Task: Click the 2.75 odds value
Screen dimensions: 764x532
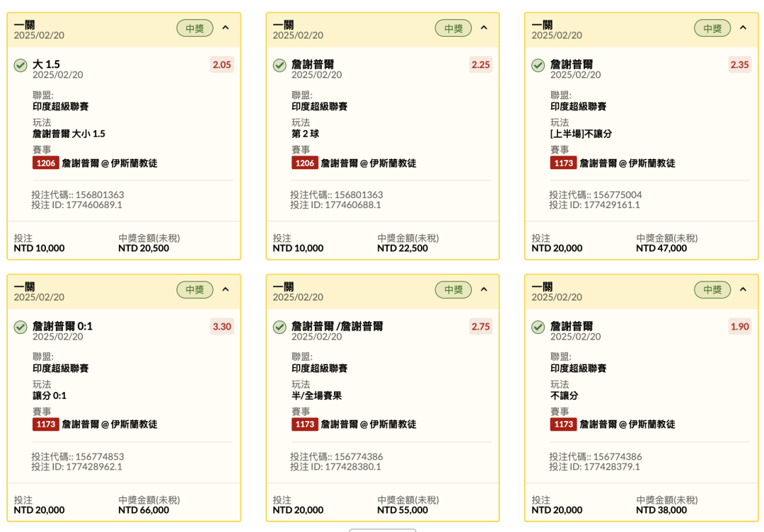Action: point(480,326)
